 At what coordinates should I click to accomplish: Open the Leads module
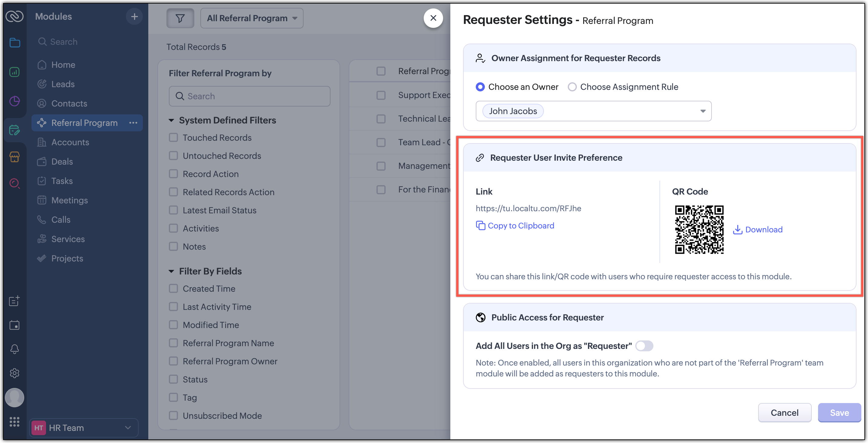pos(63,84)
